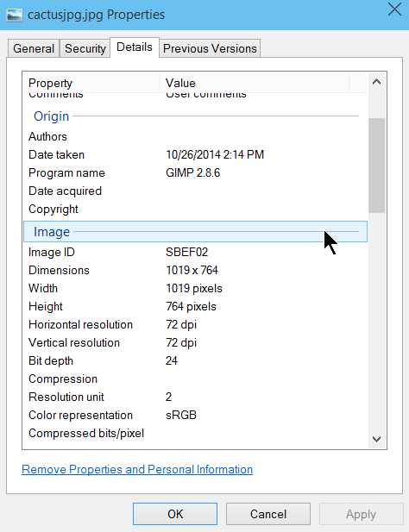The height and width of the screenshot is (532, 409).
Task: Open the Security tab
Action: click(x=85, y=48)
